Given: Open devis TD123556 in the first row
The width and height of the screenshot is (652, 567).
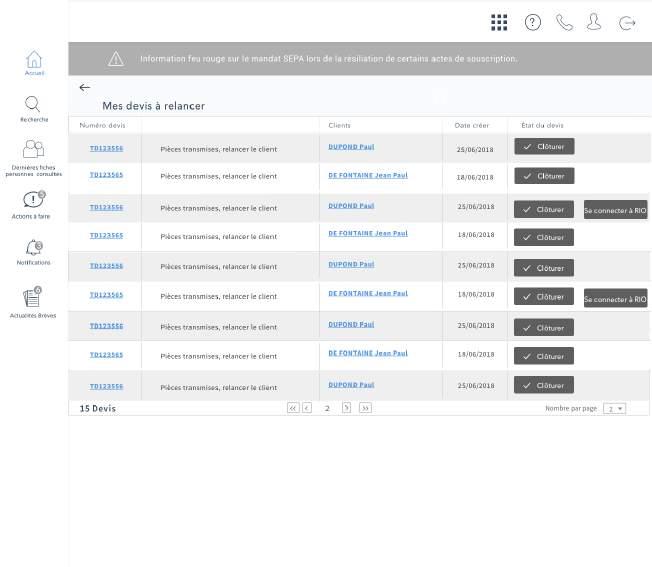Looking at the screenshot, I should click(106, 148).
